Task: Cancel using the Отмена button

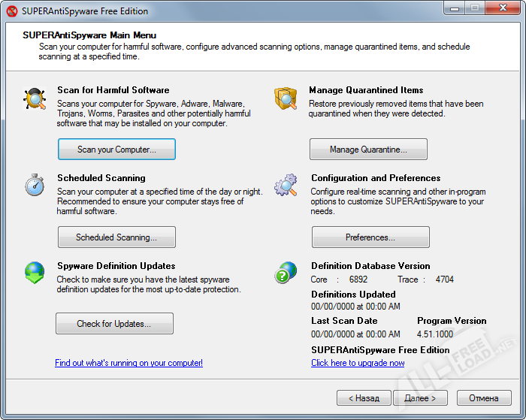Action: pos(483,397)
